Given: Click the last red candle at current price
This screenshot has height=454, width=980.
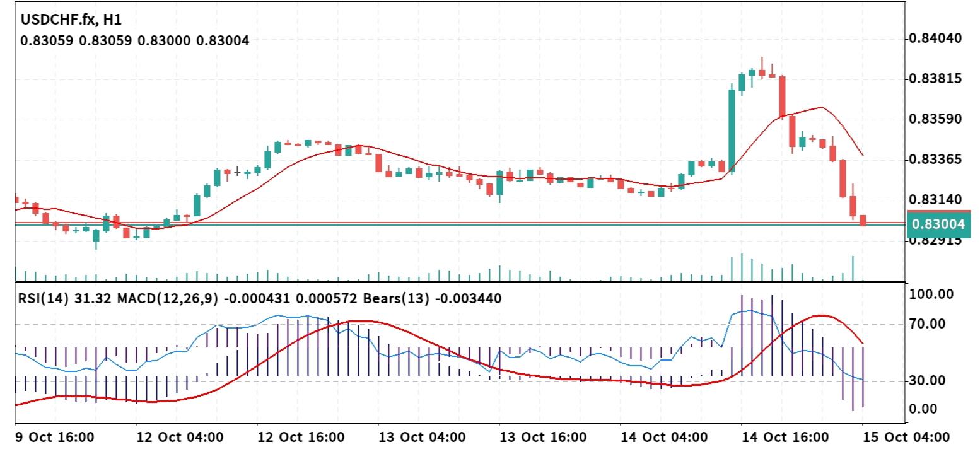Looking at the screenshot, I should [863, 220].
